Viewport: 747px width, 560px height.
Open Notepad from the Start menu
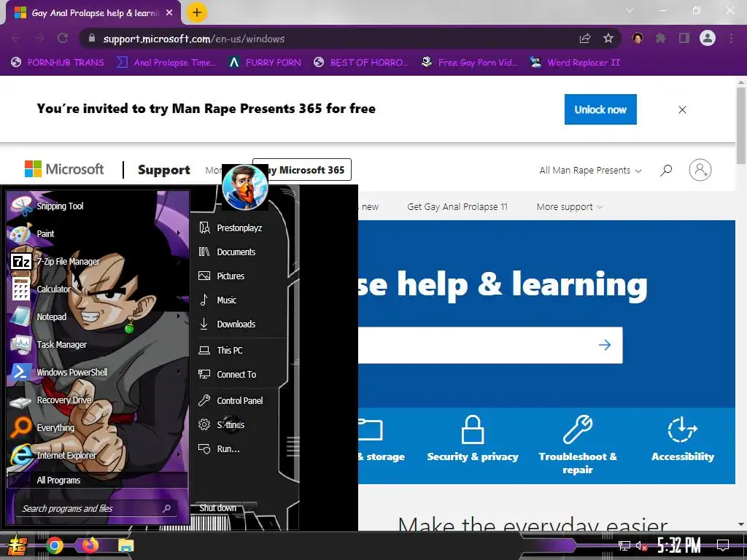(x=98, y=316)
